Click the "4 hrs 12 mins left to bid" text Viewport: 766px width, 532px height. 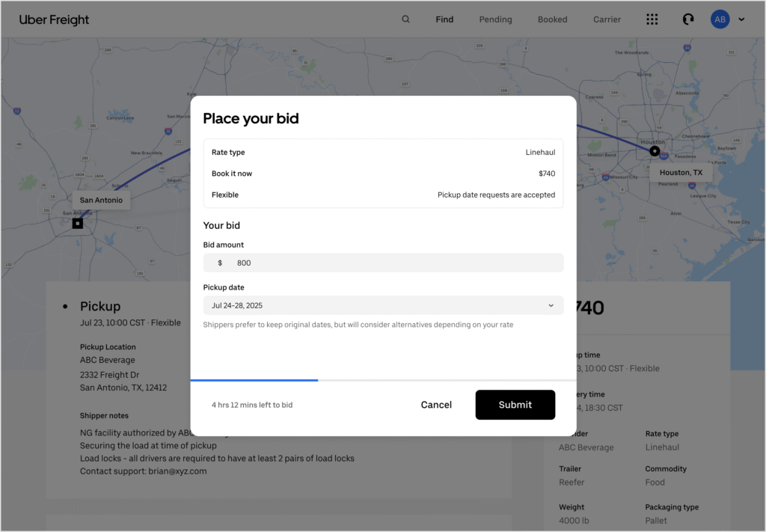(252, 405)
